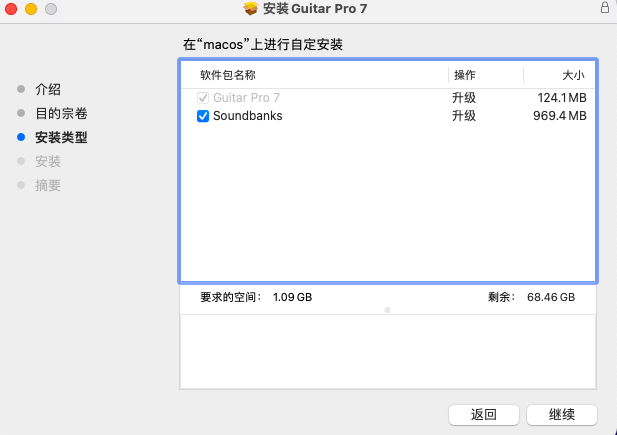Click the splitter handle dot below table
This screenshot has height=435, width=617.
[387, 310]
